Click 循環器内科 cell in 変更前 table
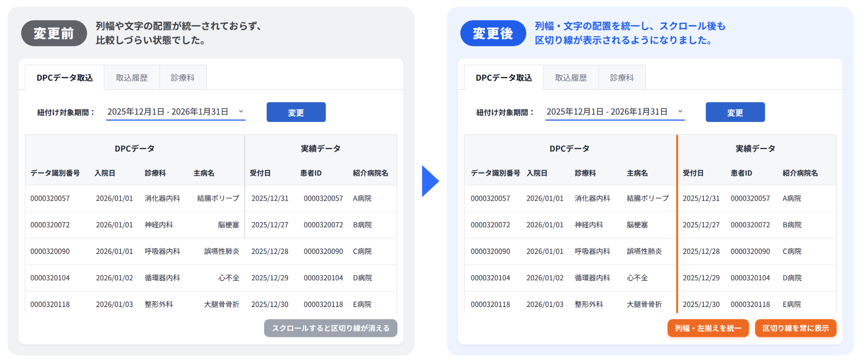 (162, 278)
